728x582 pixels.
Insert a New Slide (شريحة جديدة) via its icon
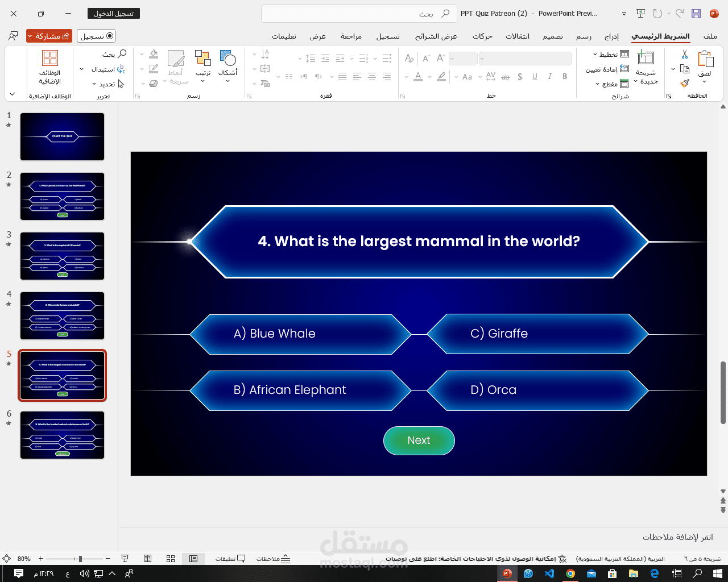click(x=646, y=58)
